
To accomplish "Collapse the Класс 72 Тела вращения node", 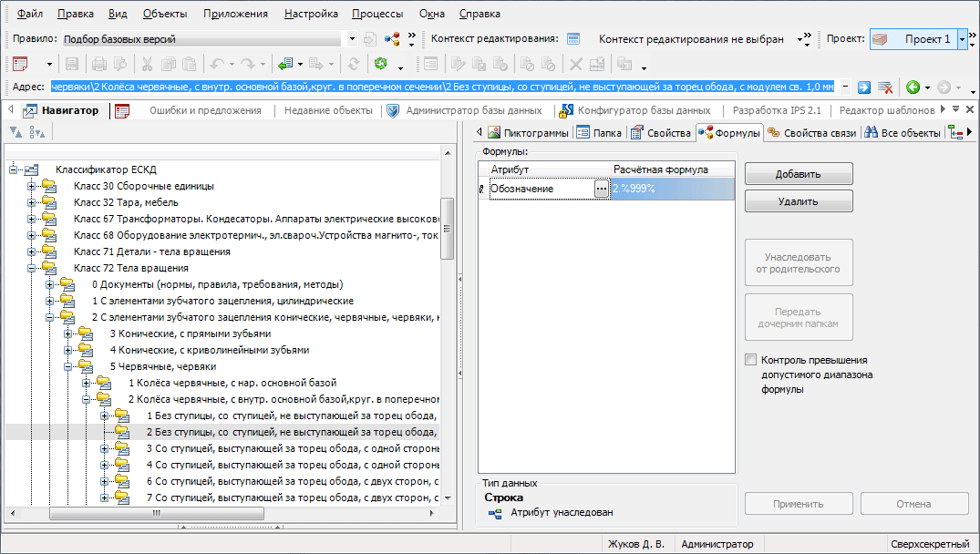I will point(32,268).
